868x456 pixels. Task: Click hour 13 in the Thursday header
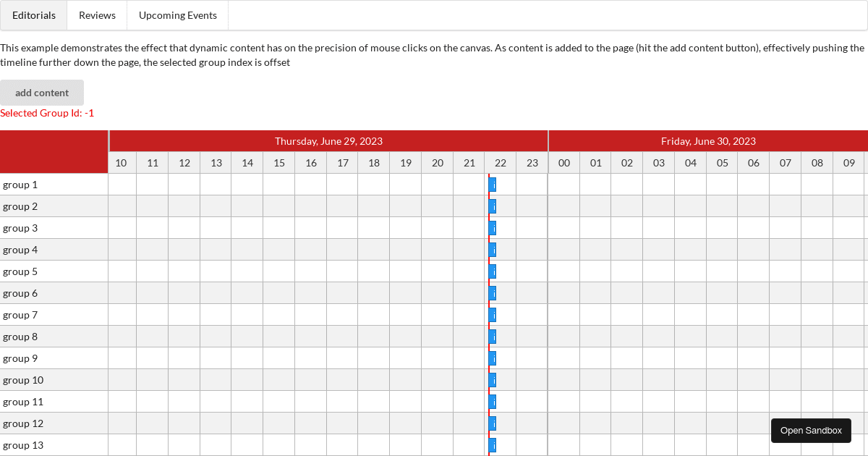216,163
